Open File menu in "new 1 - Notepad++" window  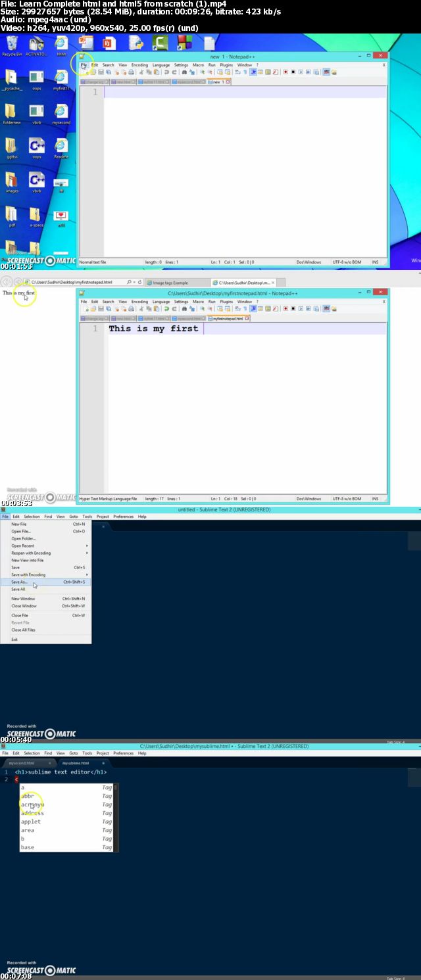click(x=84, y=64)
